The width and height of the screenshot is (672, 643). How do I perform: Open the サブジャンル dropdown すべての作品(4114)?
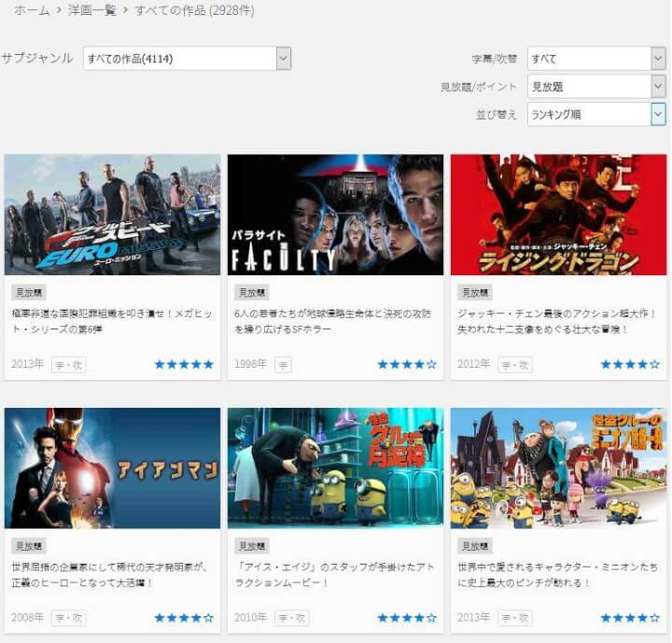point(187,58)
